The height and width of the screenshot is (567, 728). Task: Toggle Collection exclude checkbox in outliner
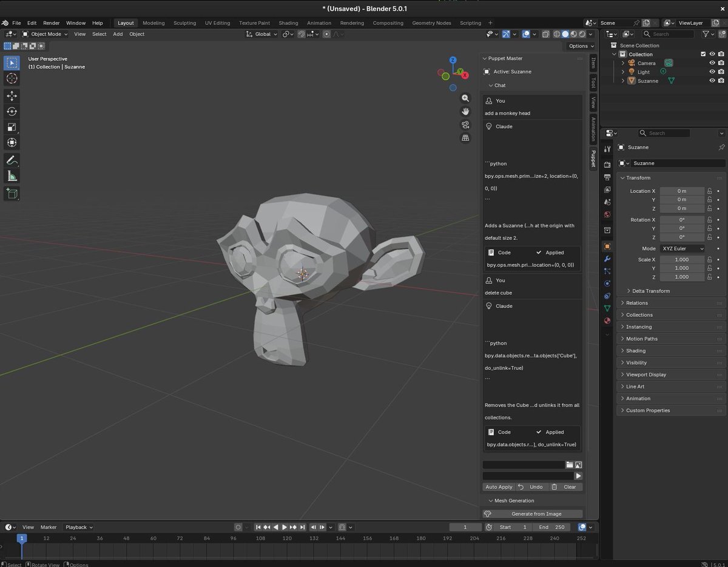pyautogui.click(x=703, y=54)
